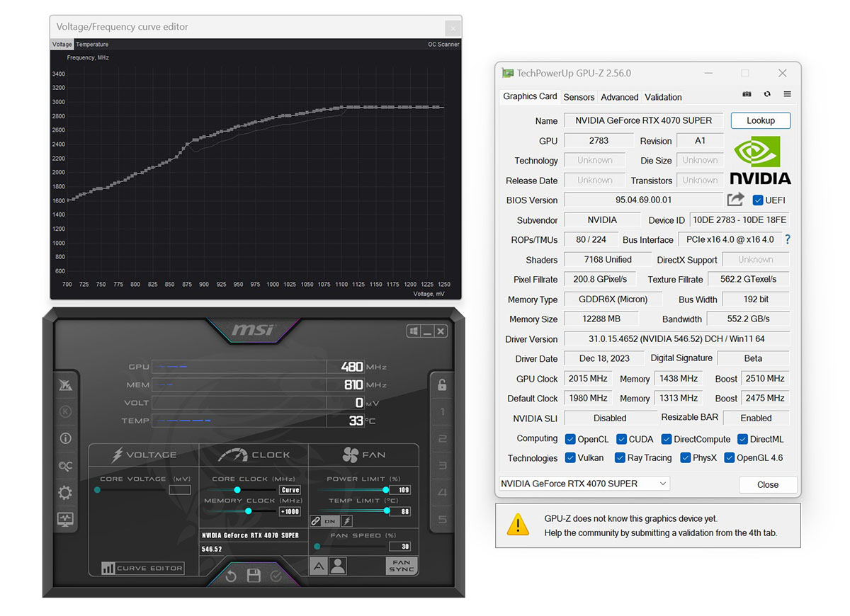850x616 pixels.
Task: Open the Afterburner information icon
Action: pos(65,438)
